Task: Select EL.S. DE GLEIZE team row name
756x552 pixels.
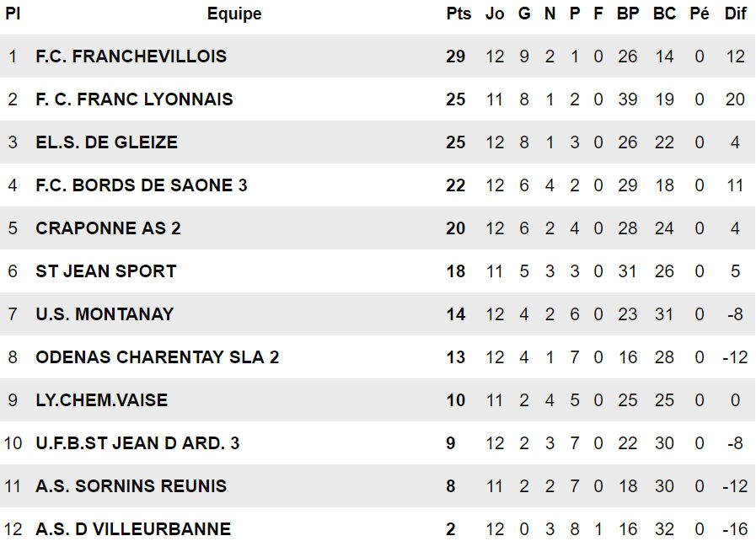Action: point(106,142)
